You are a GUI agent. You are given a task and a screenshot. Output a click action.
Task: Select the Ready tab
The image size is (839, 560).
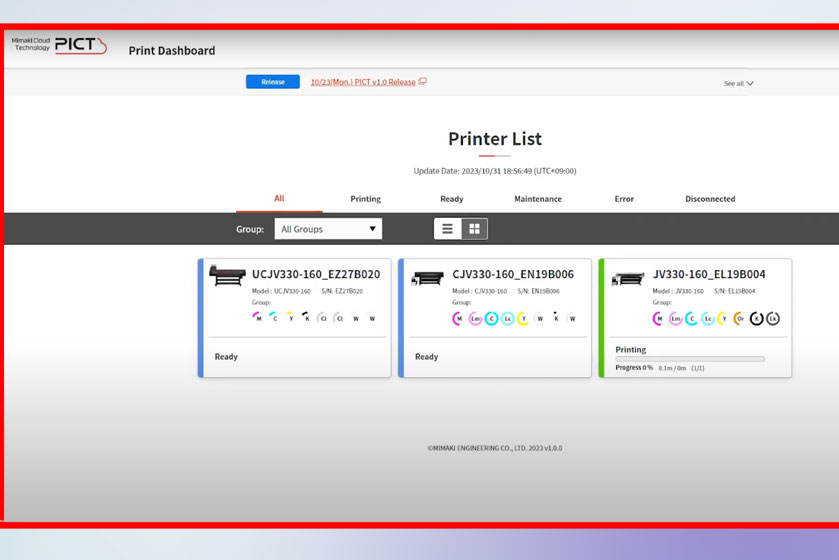pos(452,199)
